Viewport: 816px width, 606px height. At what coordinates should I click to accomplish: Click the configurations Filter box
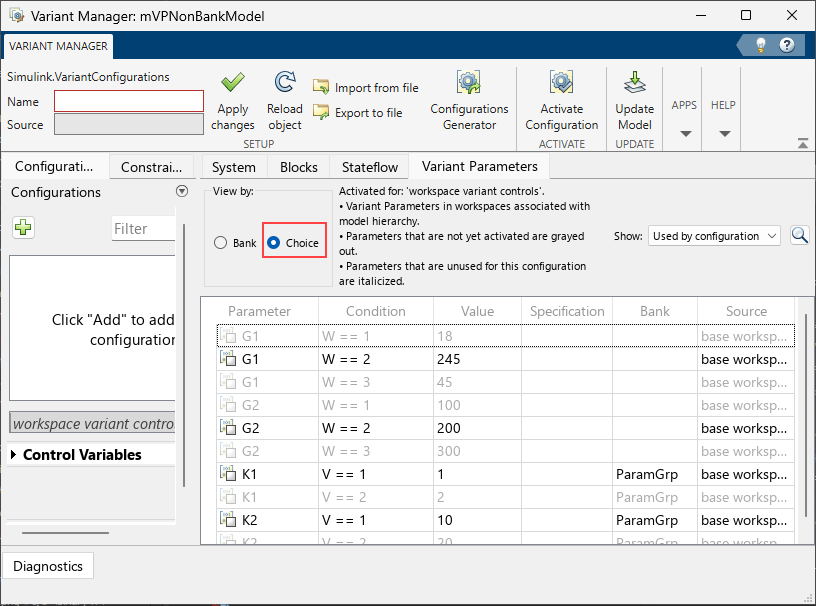pyautogui.click(x=144, y=229)
